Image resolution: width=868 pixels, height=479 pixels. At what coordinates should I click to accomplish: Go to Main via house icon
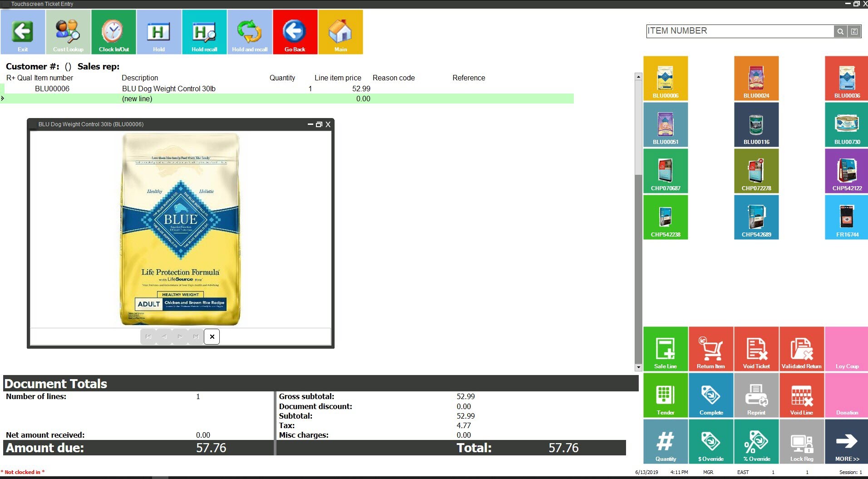pos(340,32)
